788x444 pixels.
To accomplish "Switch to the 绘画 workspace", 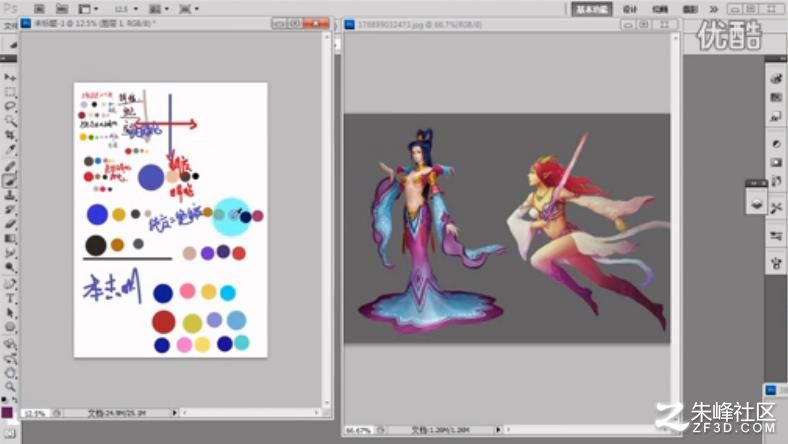I will pyautogui.click(x=660, y=9).
